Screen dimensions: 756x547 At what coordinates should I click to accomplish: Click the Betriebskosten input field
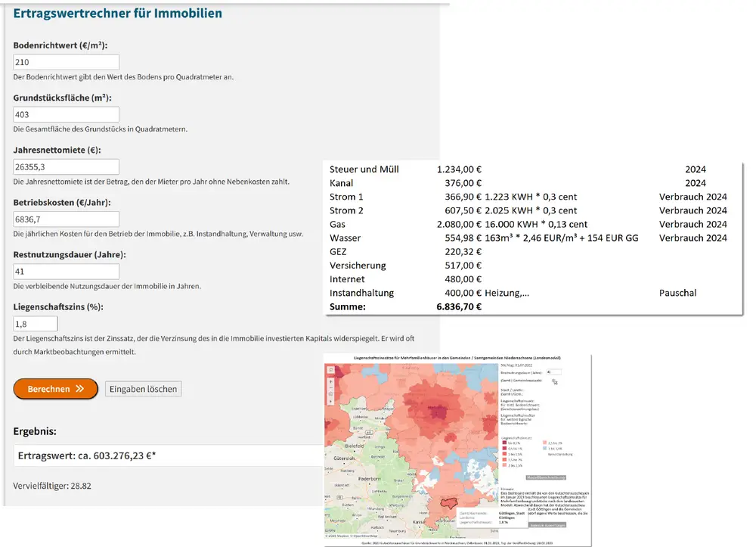(x=67, y=219)
